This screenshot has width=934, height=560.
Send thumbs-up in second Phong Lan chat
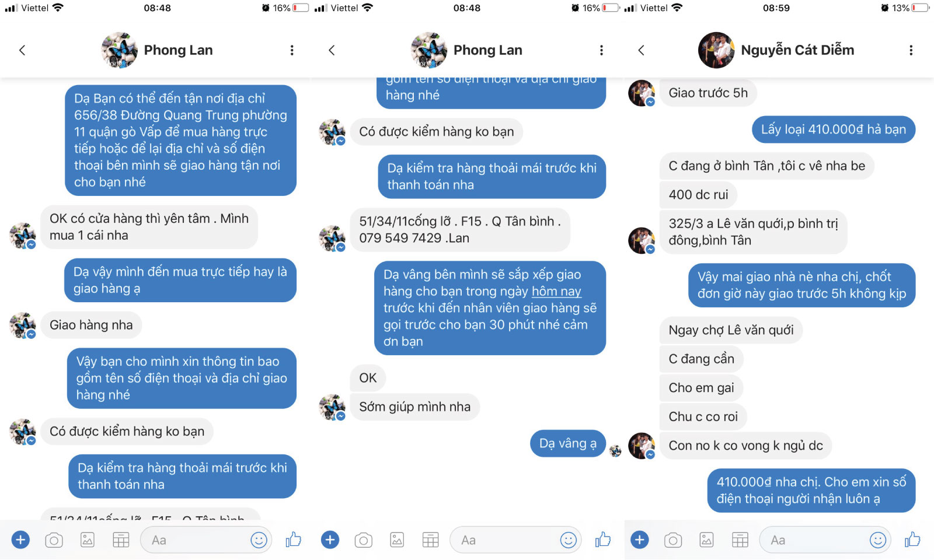[603, 540]
